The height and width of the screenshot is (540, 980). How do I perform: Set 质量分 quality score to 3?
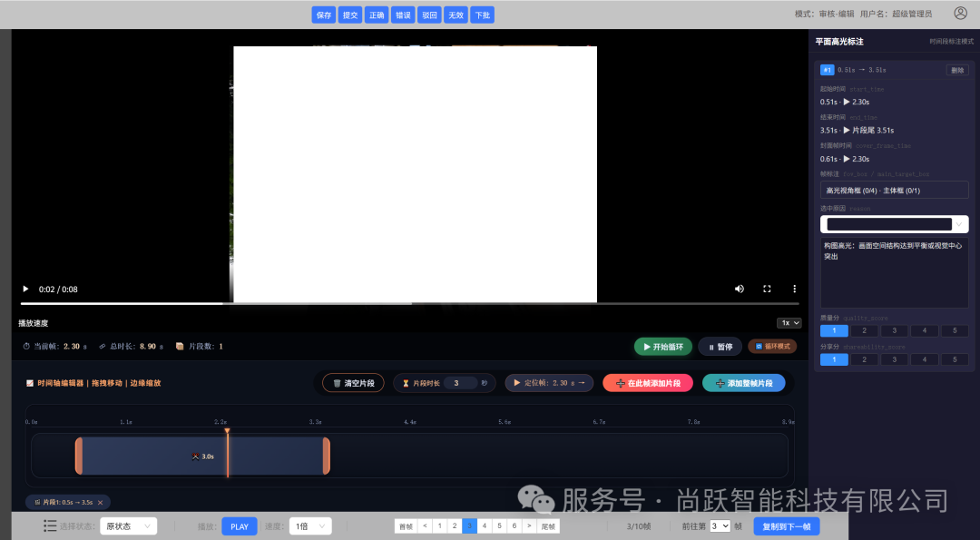click(x=895, y=330)
